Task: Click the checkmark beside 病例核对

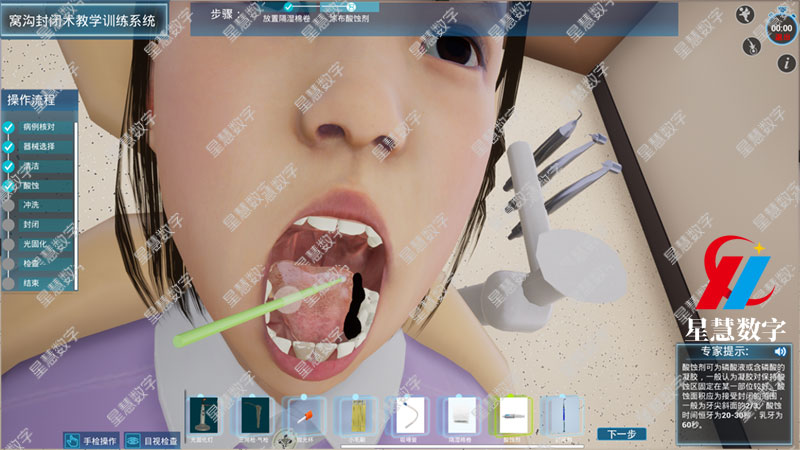Action: [9, 127]
